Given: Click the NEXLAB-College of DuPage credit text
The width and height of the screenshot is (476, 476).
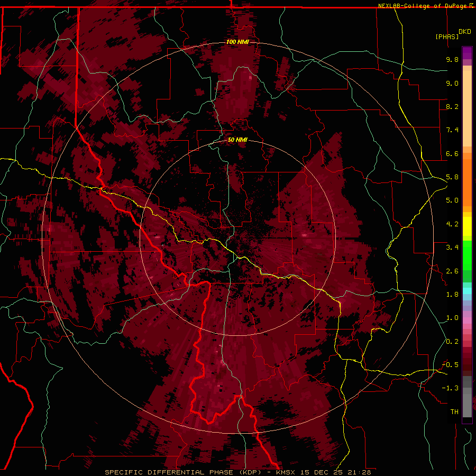Looking at the screenshot, I should click(422, 6).
